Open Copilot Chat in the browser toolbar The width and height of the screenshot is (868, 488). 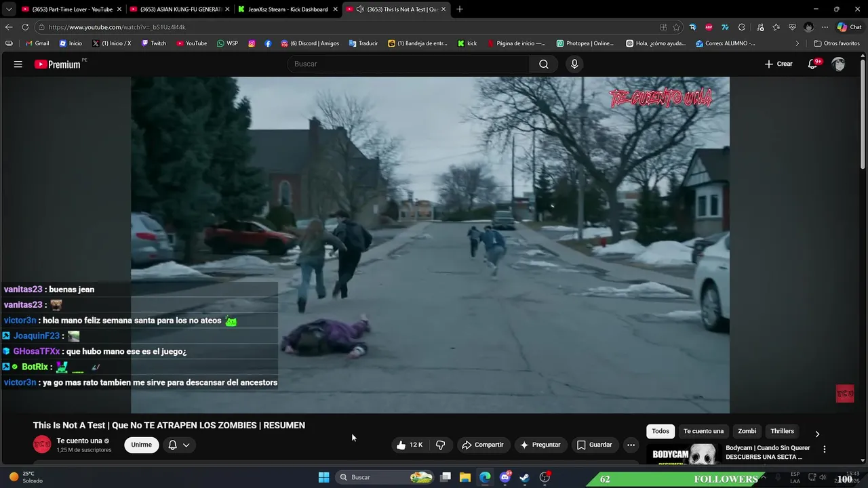(849, 27)
